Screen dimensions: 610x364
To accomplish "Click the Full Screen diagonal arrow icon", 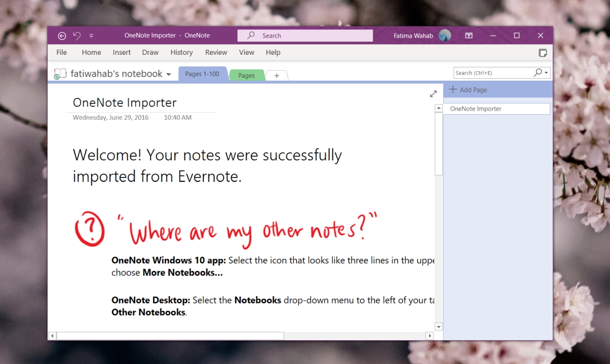I will coord(433,93).
